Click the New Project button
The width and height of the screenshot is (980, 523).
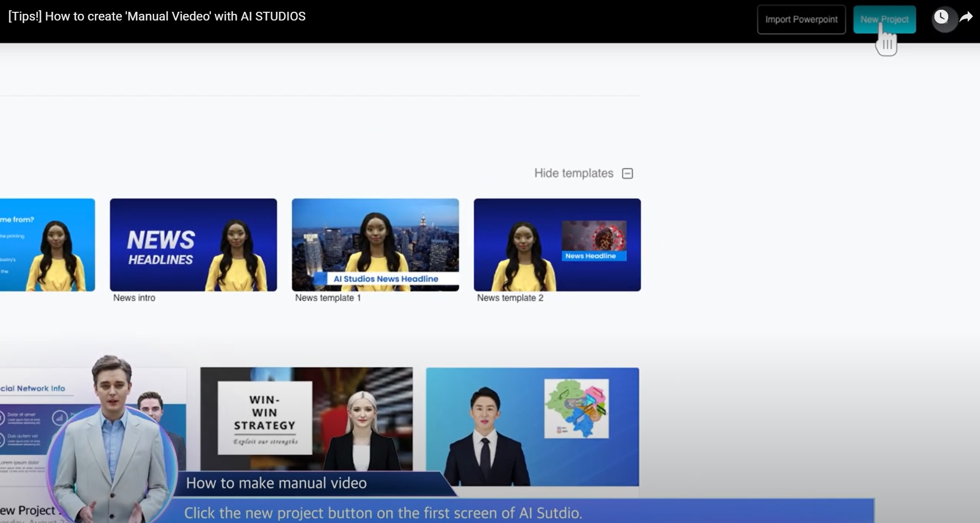click(884, 19)
